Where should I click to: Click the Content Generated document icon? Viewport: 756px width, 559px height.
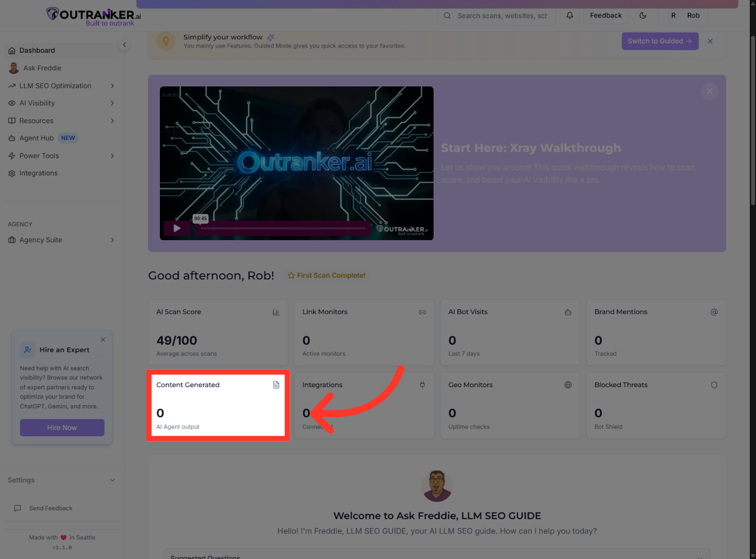click(x=276, y=385)
